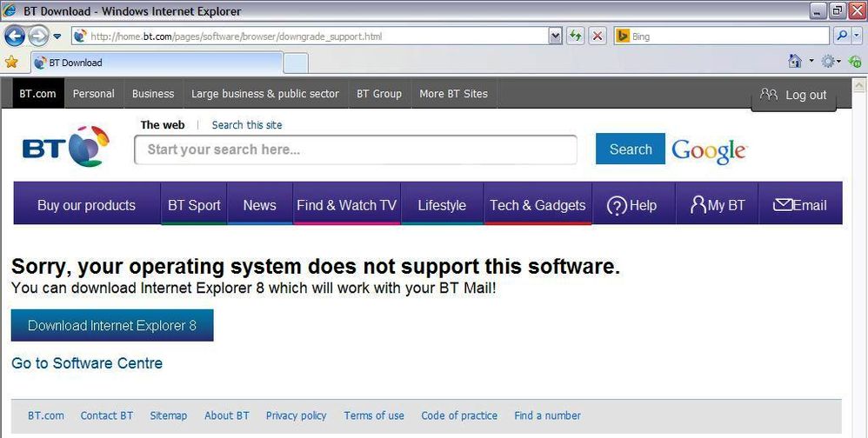Screen dimensions: 868x438
Task: Open the BT Sport section
Action: point(194,205)
